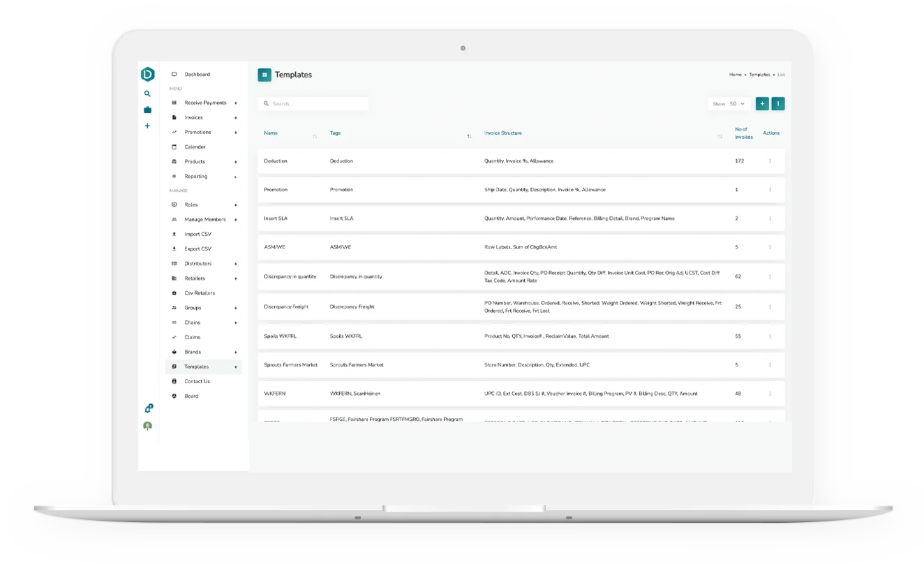
Task: Click Sprouts Farmers Market in Name column
Action: point(290,365)
